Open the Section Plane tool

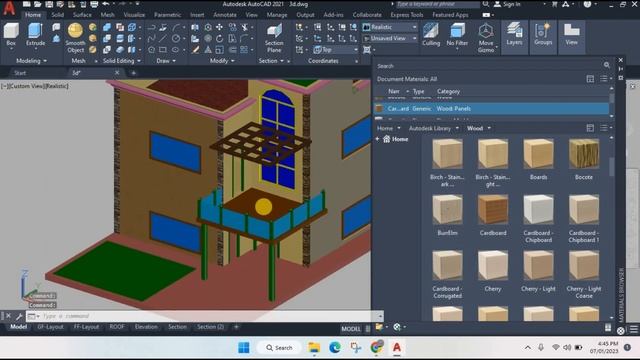tap(274, 38)
